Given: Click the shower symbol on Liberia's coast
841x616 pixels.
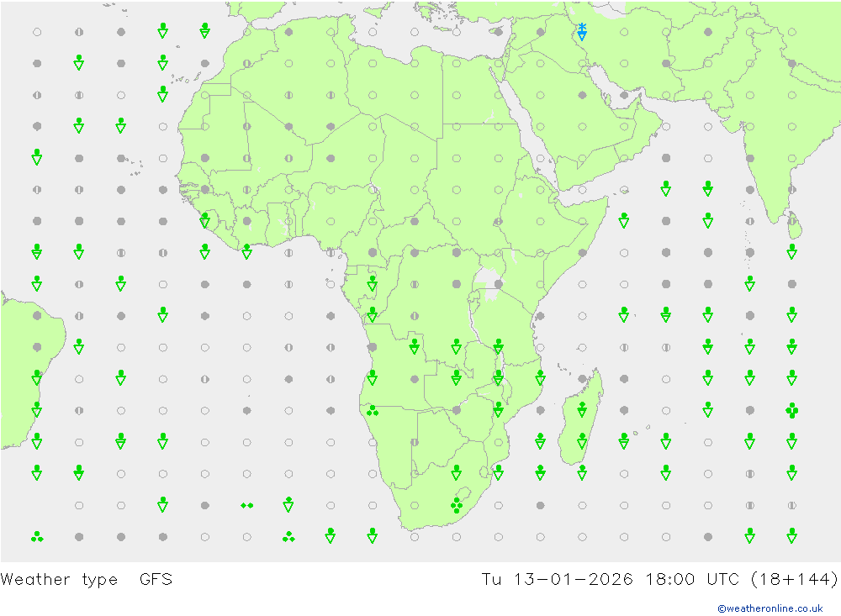Looking at the screenshot, I should 205,220.
